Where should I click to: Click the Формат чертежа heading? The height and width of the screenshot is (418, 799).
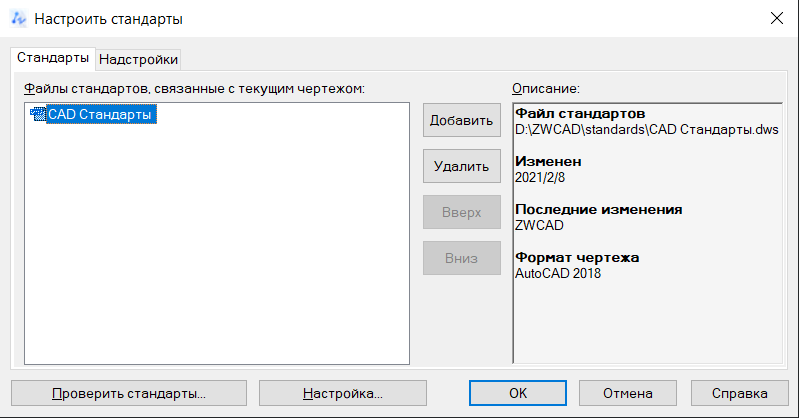pos(577,257)
